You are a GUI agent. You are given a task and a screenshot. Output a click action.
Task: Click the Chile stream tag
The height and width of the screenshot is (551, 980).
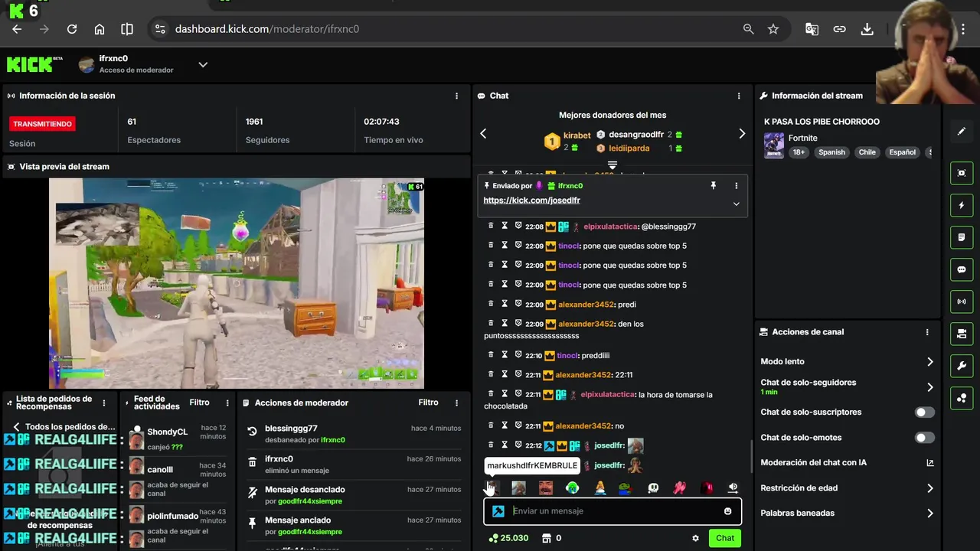coord(867,152)
